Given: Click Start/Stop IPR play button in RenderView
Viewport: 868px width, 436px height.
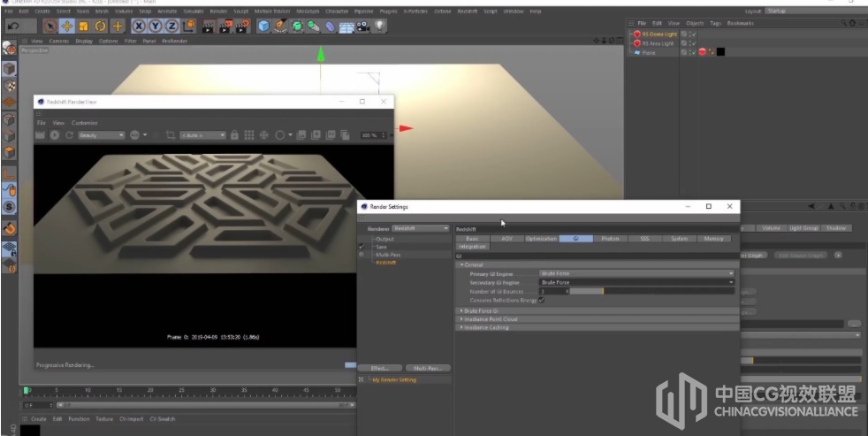Looking at the screenshot, I should coord(54,135).
